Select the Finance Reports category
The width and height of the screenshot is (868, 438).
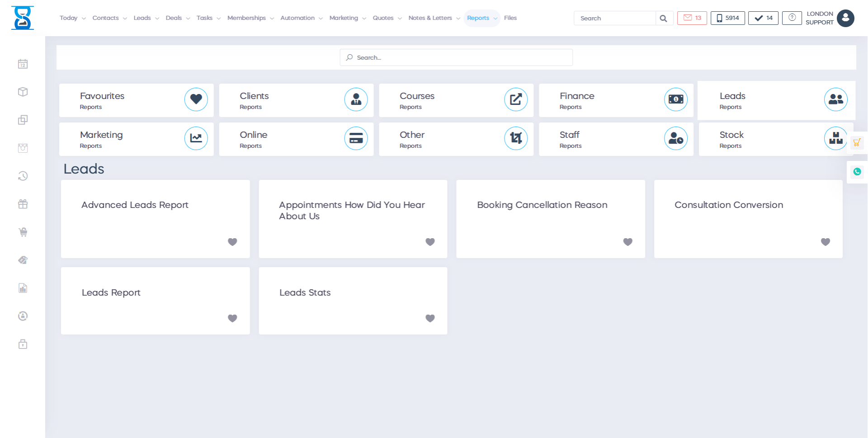tap(616, 100)
